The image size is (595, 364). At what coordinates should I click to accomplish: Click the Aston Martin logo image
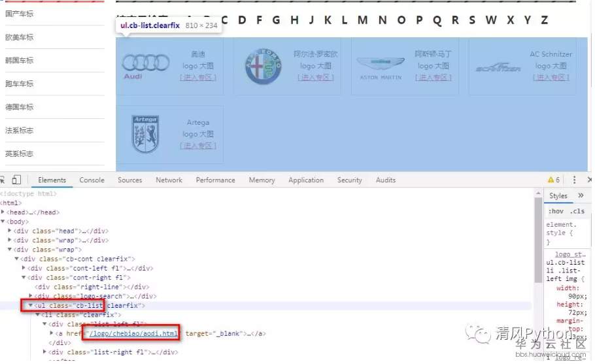381,68
